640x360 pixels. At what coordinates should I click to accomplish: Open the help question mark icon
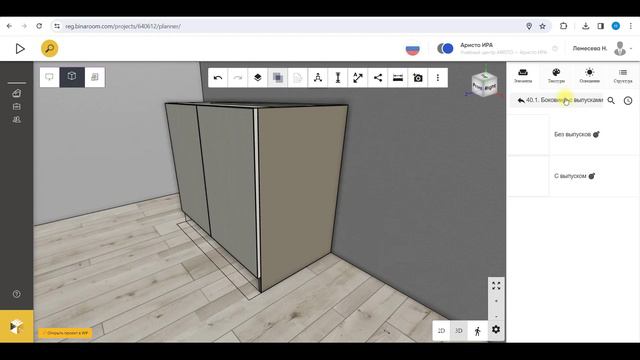tap(17, 294)
